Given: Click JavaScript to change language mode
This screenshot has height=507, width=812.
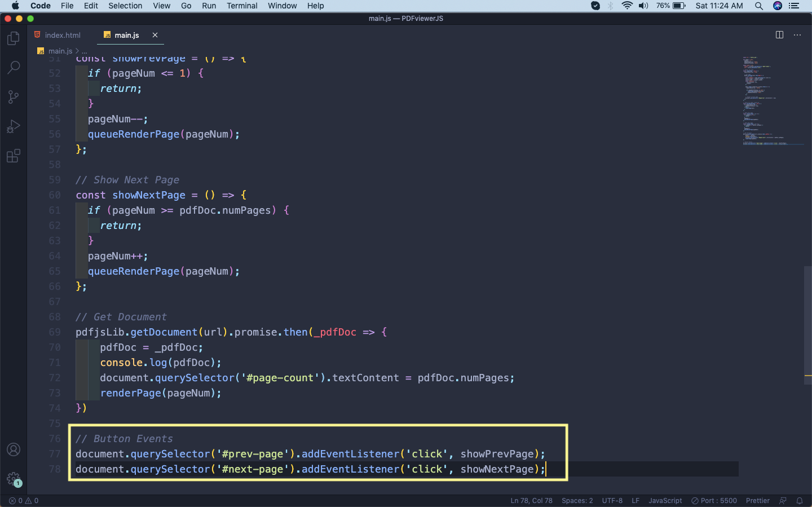Looking at the screenshot, I should pyautogui.click(x=665, y=500).
